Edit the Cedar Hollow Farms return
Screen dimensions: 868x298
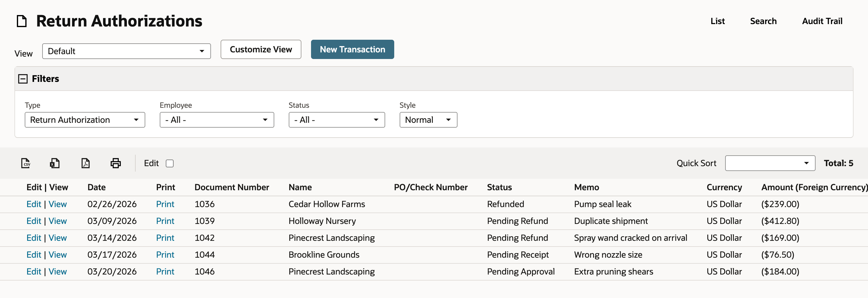point(34,204)
